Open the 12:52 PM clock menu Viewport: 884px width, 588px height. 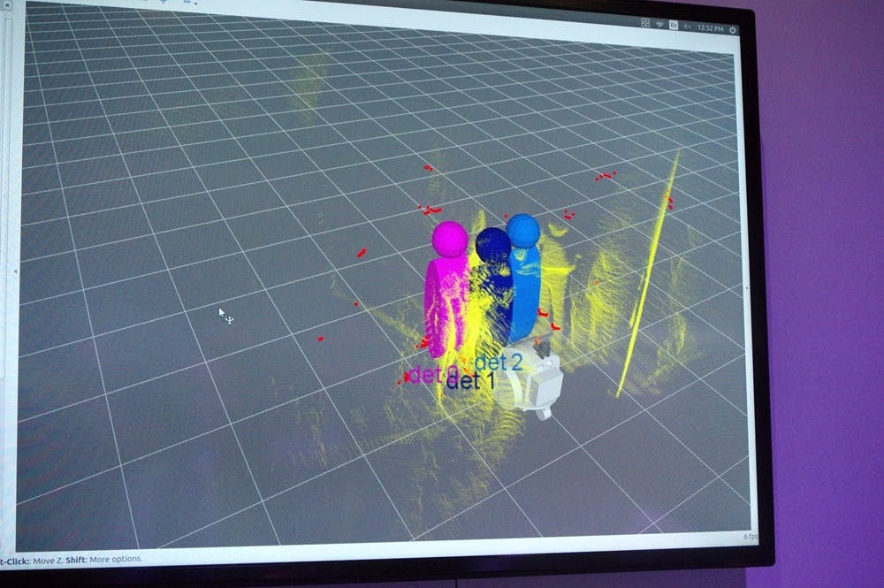click(710, 27)
